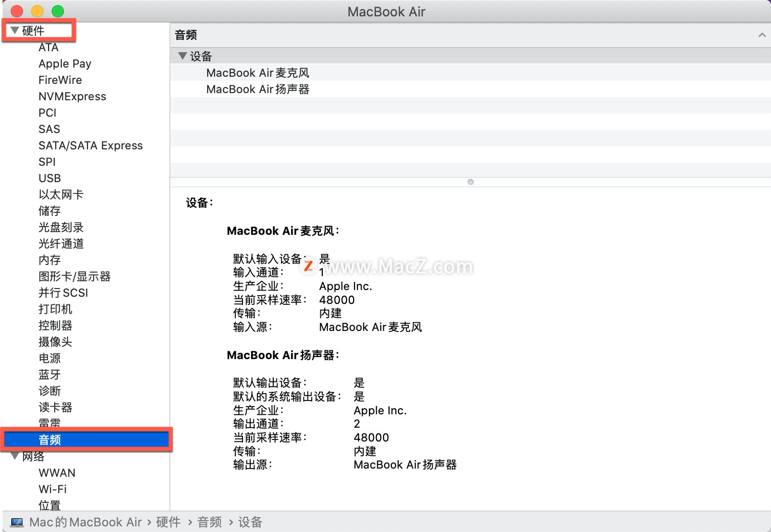
Task: Open the 打印机 printer entry
Action: click(55, 309)
